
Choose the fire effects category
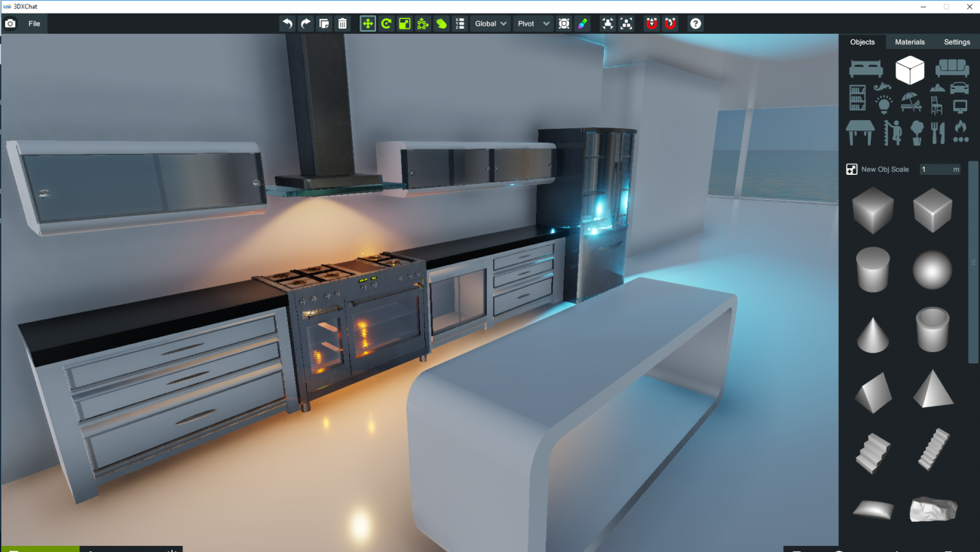pyautogui.click(x=960, y=133)
